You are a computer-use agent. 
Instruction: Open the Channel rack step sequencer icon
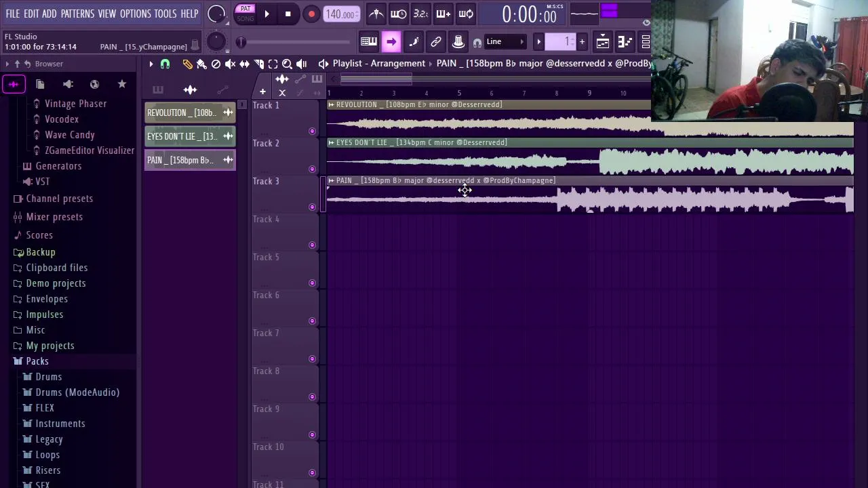coord(625,42)
